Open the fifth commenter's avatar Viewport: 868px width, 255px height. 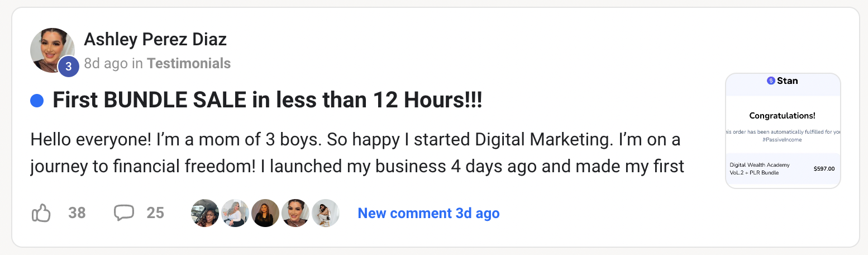(326, 213)
